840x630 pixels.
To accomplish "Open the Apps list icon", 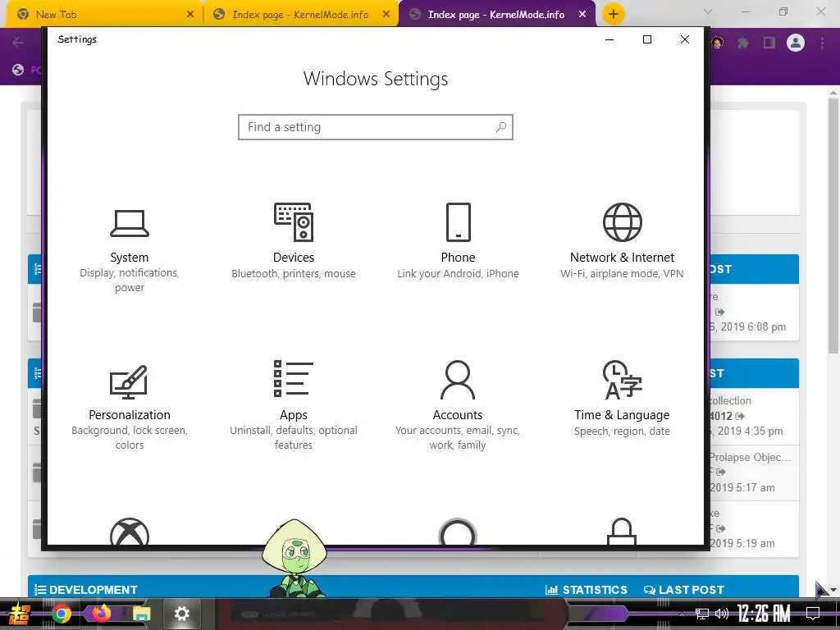I will (294, 379).
